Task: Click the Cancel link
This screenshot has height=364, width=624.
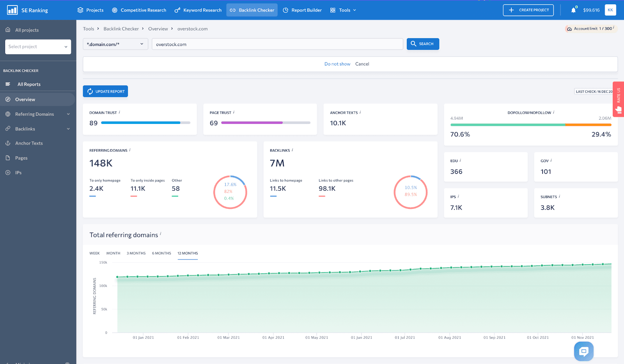Action: tap(362, 64)
